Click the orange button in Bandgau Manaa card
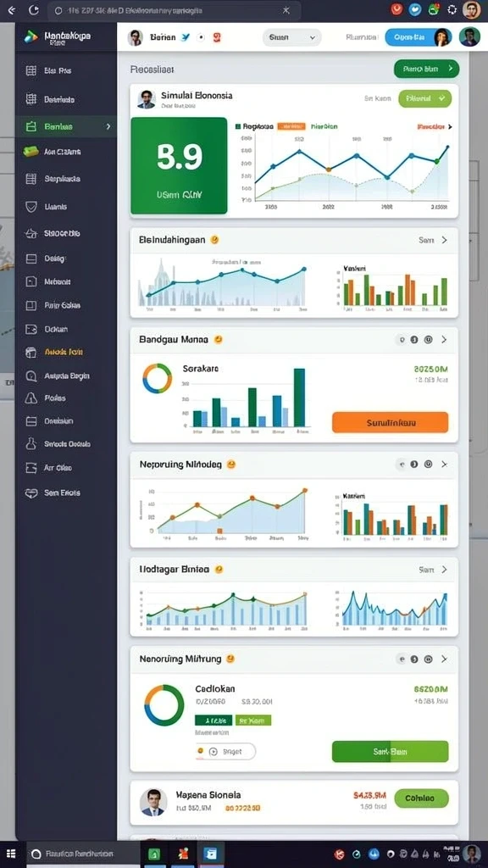 click(x=390, y=422)
